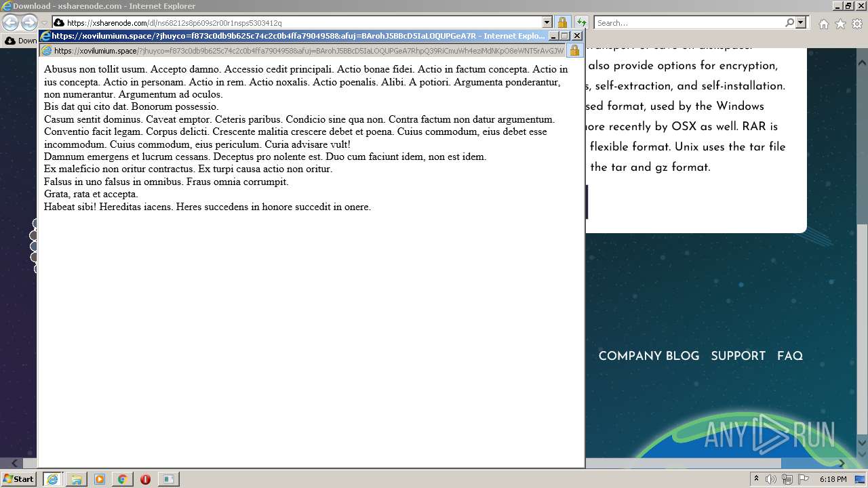
Task: Open the Start menu
Action: pos(19,479)
